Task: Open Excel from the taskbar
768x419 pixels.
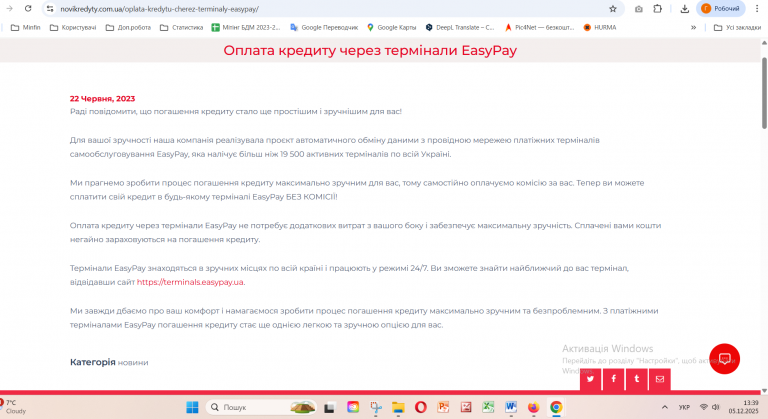Action: pyautogui.click(x=488, y=407)
